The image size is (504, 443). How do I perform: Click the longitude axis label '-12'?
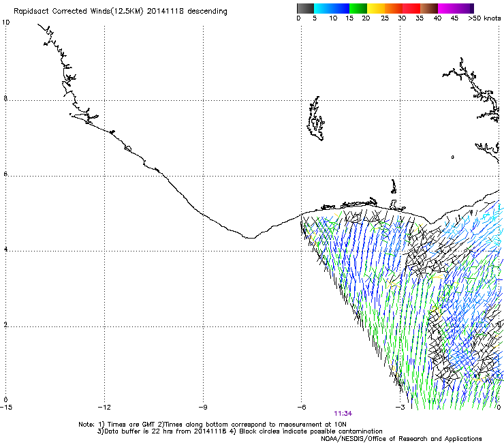point(104,408)
